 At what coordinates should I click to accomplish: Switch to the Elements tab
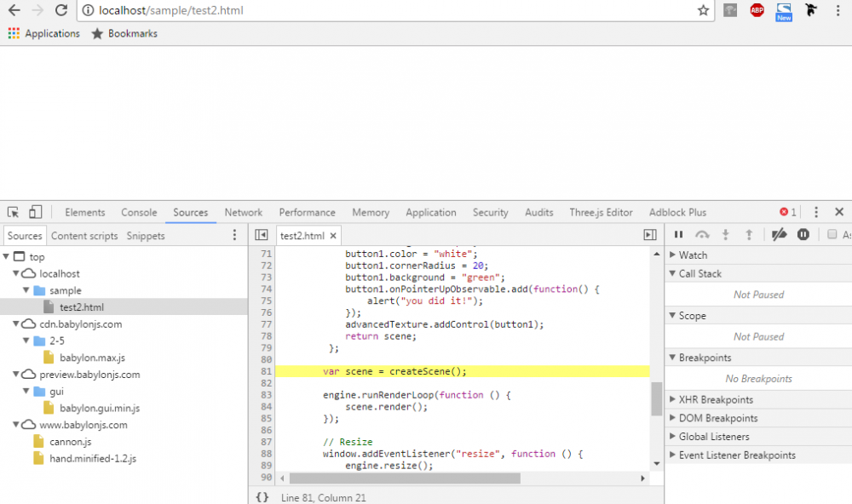click(x=84, y=212)
